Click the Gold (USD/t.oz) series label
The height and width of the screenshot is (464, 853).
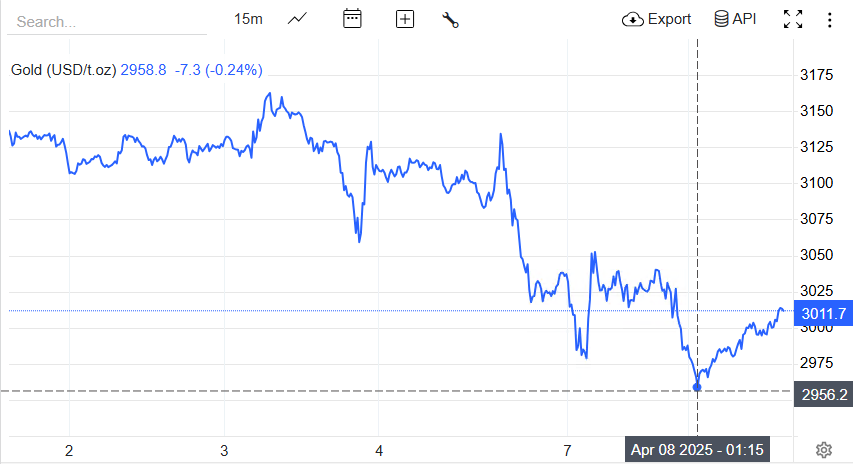(64, 70)
